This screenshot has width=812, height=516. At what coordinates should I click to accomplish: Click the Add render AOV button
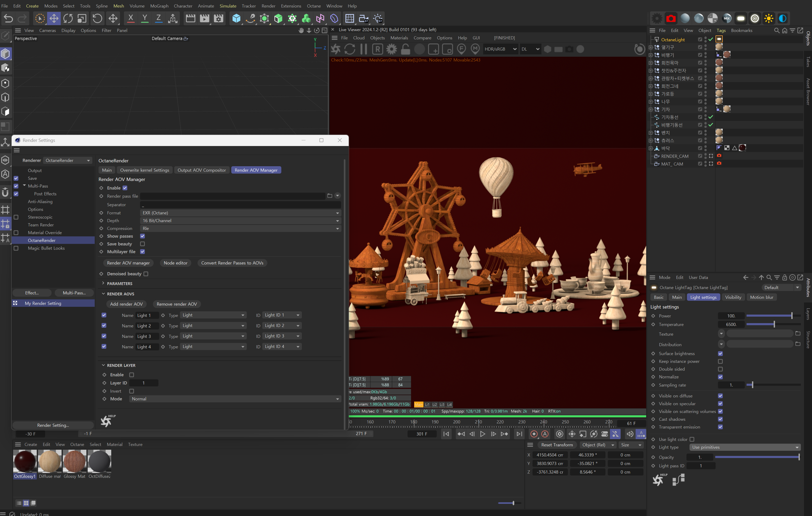click(x=126, y=304)
